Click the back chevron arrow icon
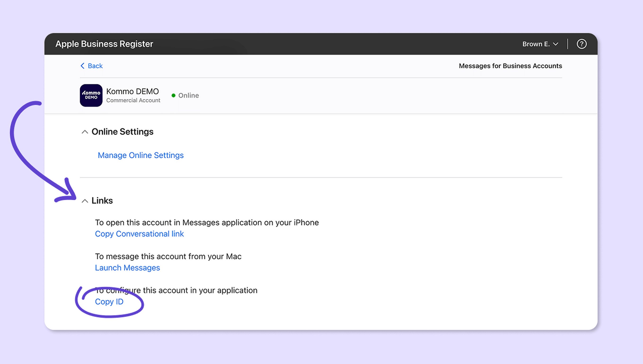 (83, 66)
